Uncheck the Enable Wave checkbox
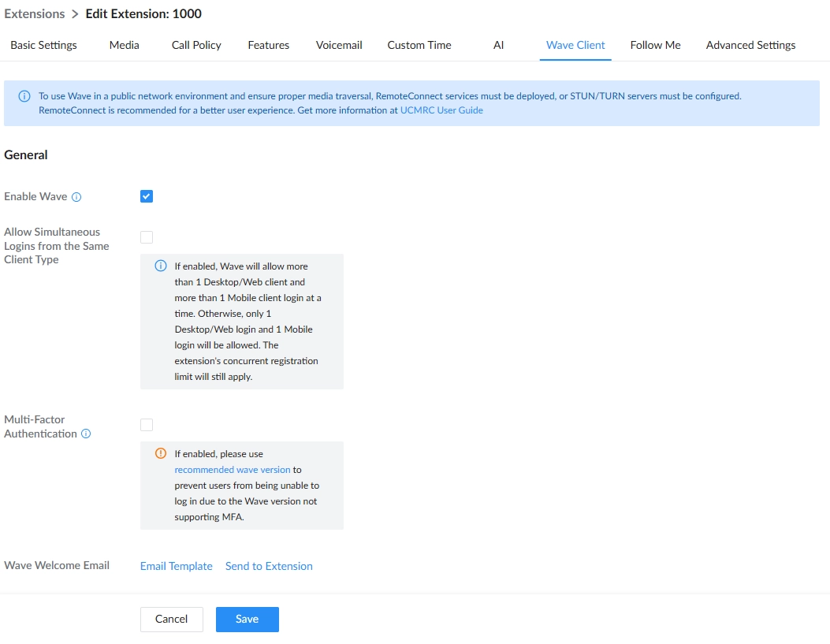The image size is (830, 644). (147, 196)
